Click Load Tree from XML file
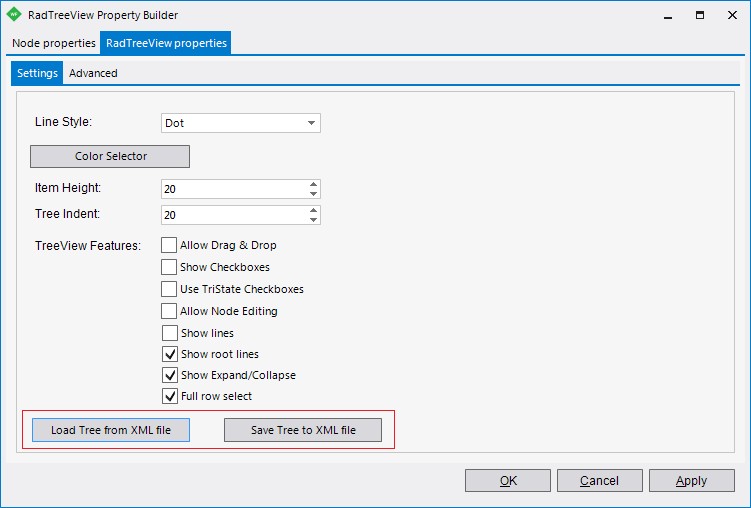751x508 pixels. (x=111, y=430)
